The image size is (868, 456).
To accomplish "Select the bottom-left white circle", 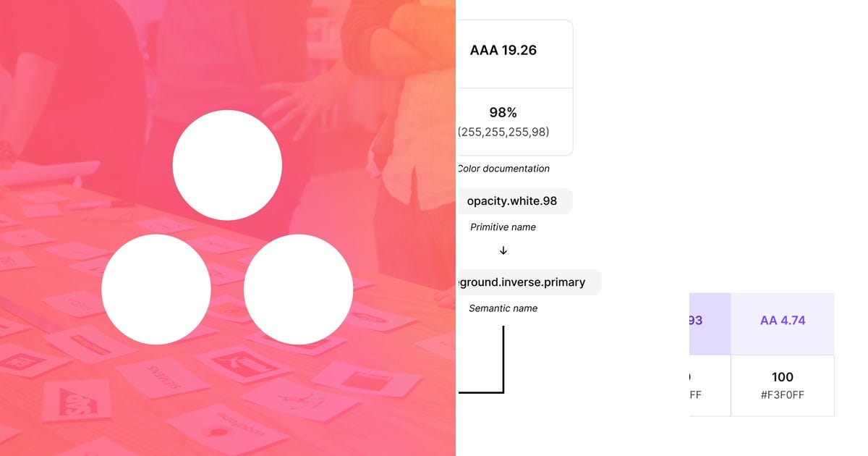I will coord(156,289).
